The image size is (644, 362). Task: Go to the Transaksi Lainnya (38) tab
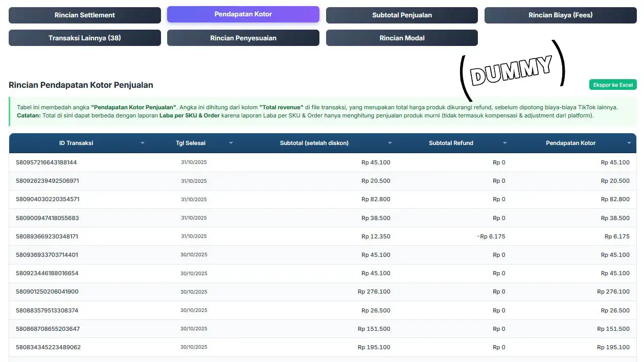click(85, 38)
